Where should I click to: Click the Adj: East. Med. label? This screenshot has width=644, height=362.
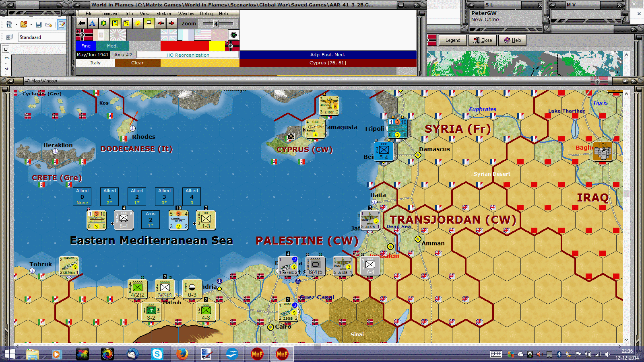tap(328, 55)
